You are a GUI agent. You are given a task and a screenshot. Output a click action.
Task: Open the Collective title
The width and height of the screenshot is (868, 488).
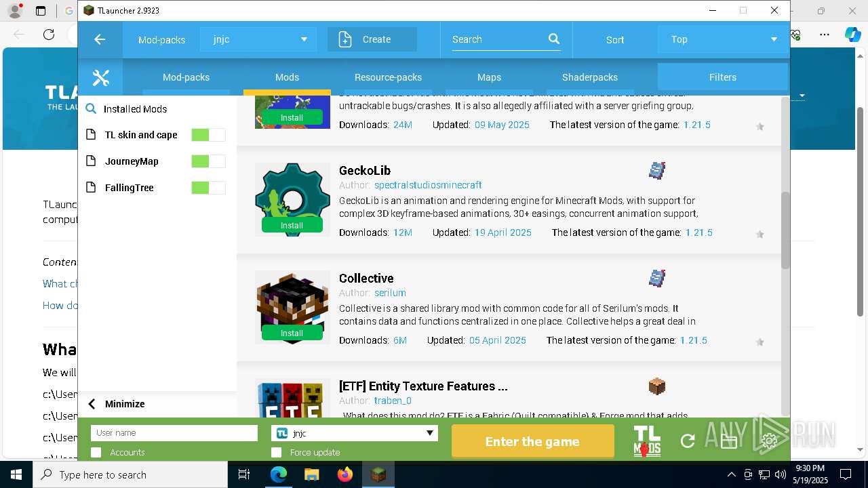(366, 278)
